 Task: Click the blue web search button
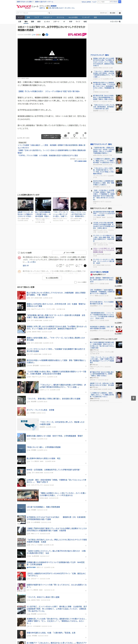coord(120,2)
